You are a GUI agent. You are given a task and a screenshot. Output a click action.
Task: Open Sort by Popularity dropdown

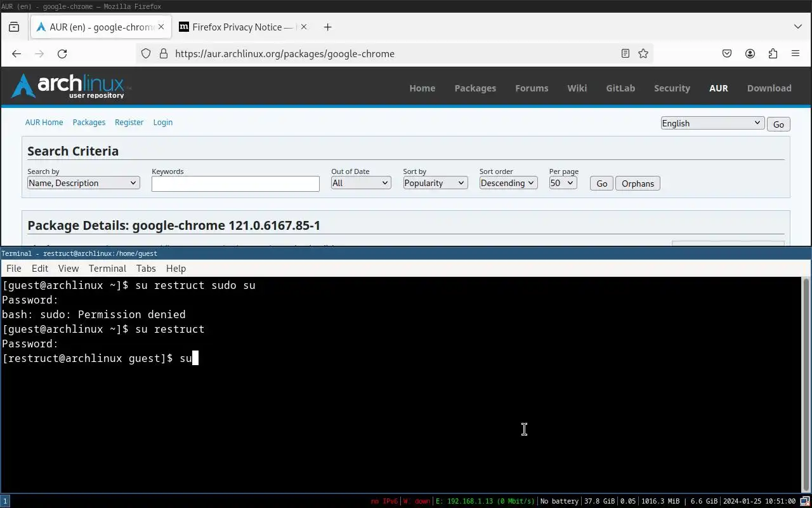point(435,183)
